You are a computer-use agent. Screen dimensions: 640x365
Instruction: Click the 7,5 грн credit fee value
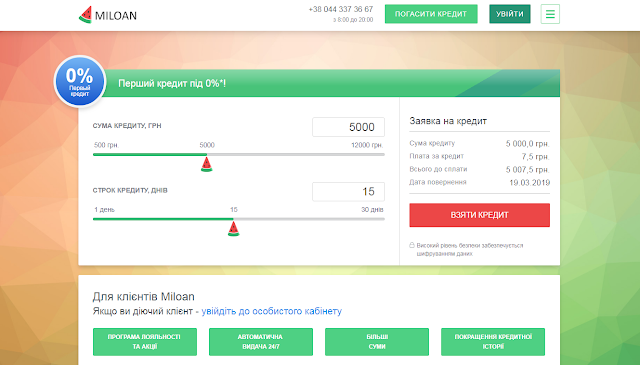pyautogui.click(x=536, y=156)
